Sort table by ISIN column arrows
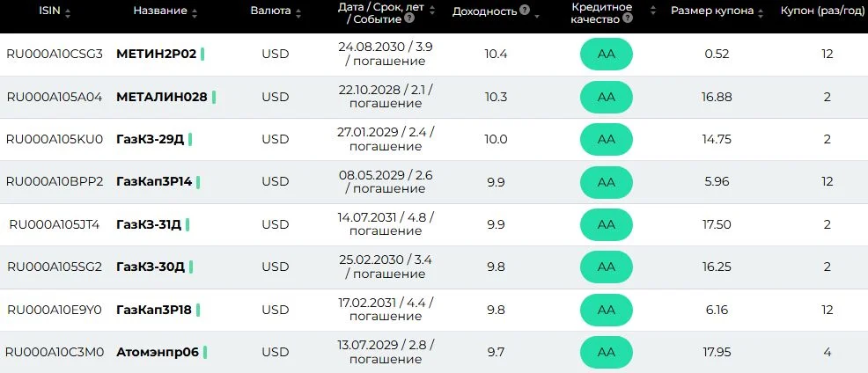 68,12
